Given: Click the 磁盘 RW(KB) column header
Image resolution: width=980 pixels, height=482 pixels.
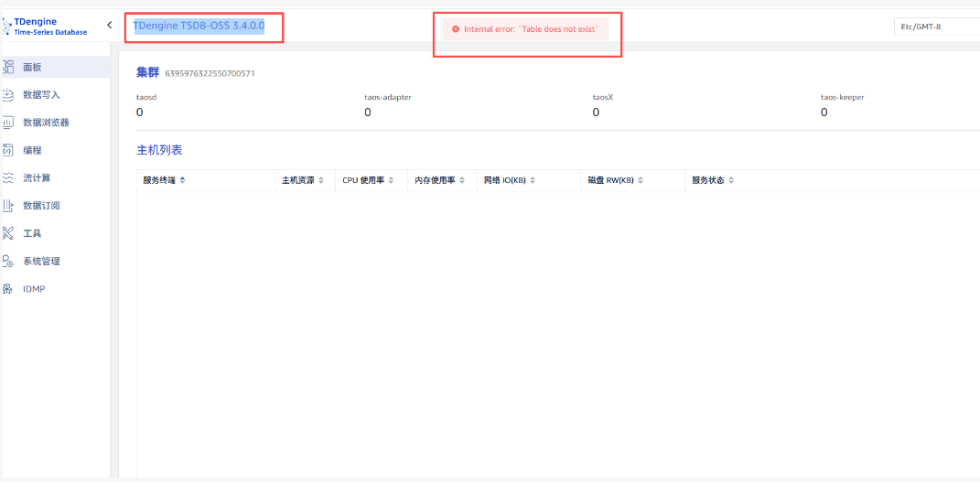Looking at the screenshot, I should (610, 180).
